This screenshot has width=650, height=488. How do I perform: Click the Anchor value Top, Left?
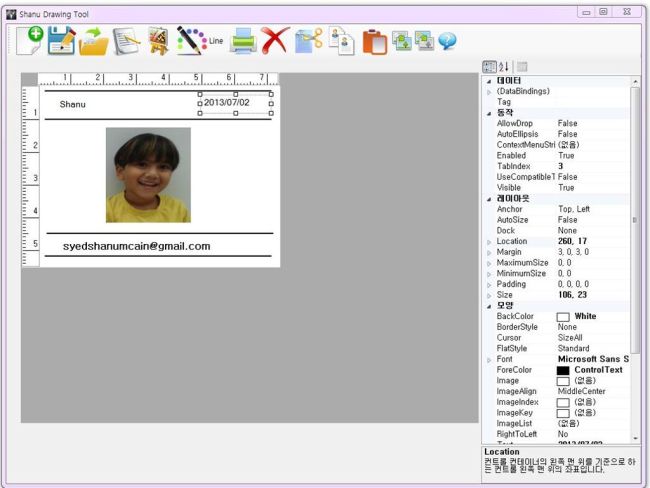[574, 209]
